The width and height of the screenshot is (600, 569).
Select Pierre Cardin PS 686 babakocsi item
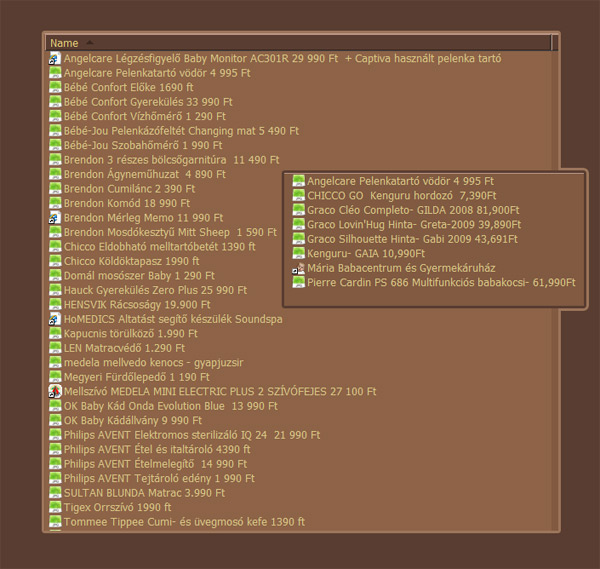(x=440, y=283)
